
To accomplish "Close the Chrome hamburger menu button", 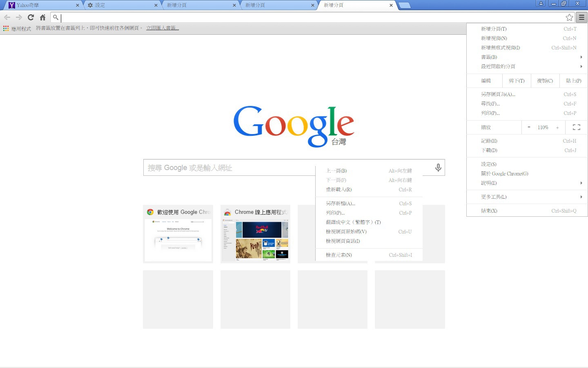I will (581, 17).
